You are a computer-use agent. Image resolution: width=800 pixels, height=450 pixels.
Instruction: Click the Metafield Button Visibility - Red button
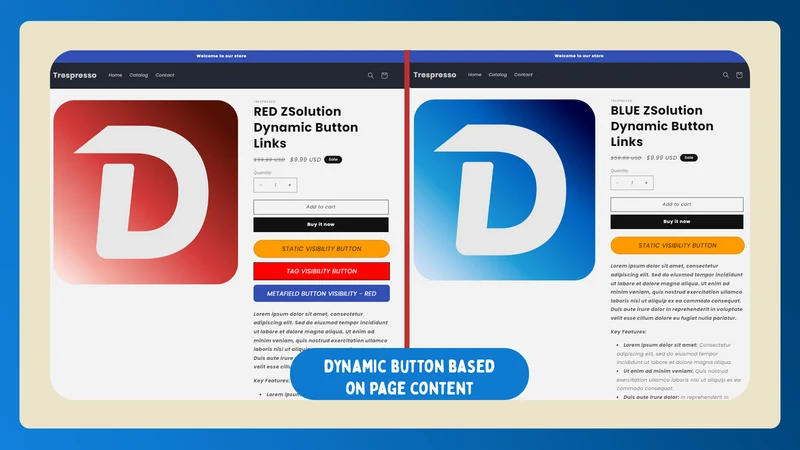click(x=321, y=293)
